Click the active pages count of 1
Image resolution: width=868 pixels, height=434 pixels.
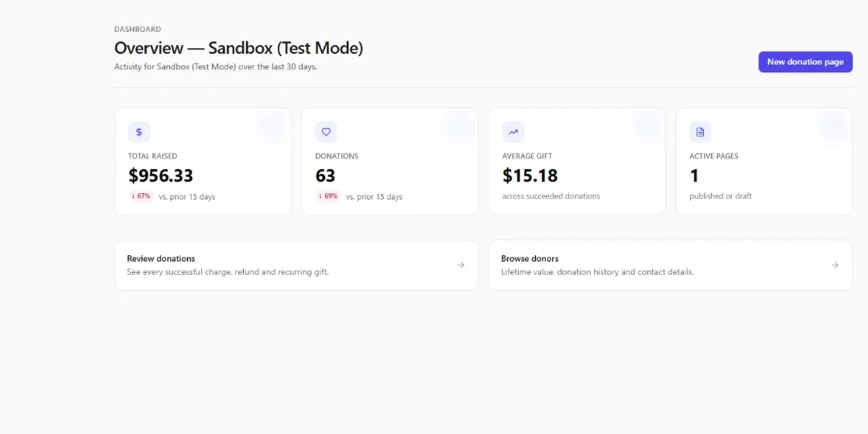pos(694,175)
